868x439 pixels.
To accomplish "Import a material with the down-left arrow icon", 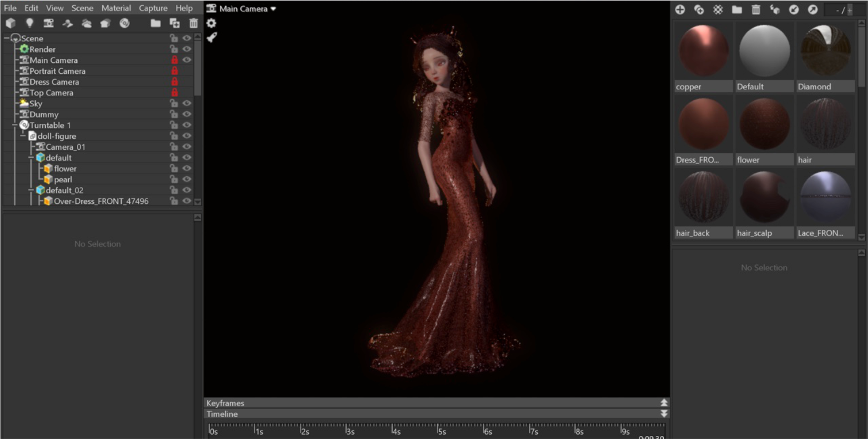I will tap(794, 9).
